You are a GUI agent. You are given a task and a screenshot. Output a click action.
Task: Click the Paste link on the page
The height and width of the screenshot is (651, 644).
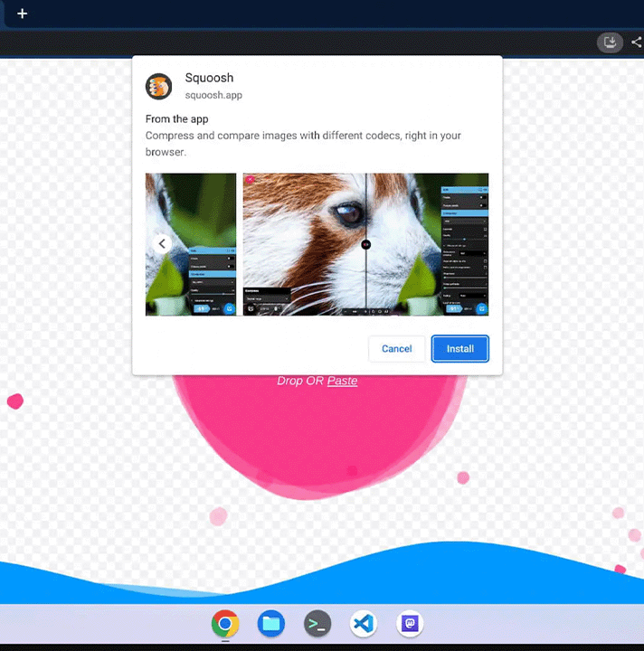tap(342, 381)
